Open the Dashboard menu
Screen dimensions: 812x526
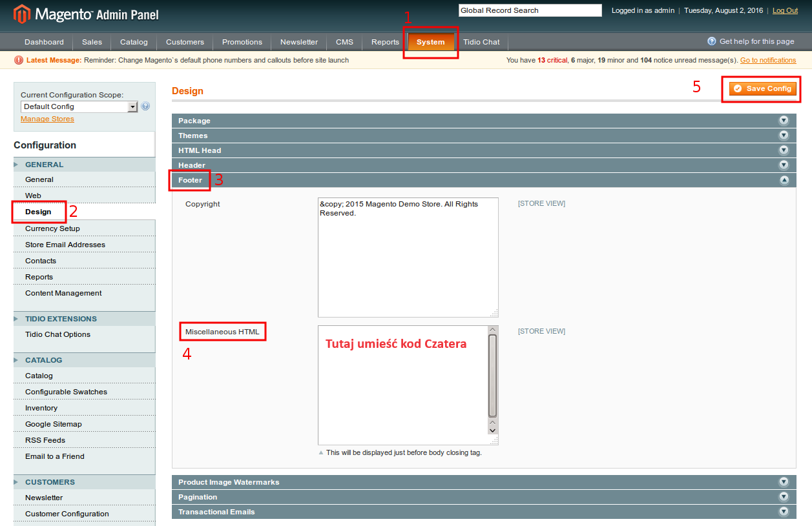pos(44,42)
